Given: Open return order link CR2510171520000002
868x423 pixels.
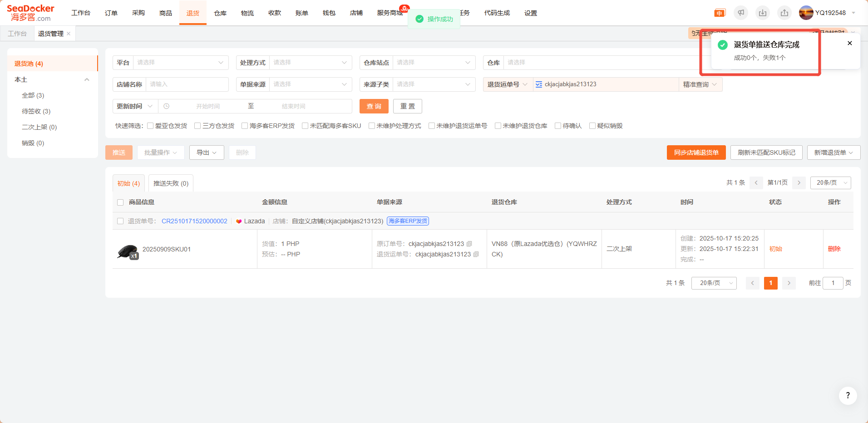Looking at the screenshot, I should [x=194, y=221].
